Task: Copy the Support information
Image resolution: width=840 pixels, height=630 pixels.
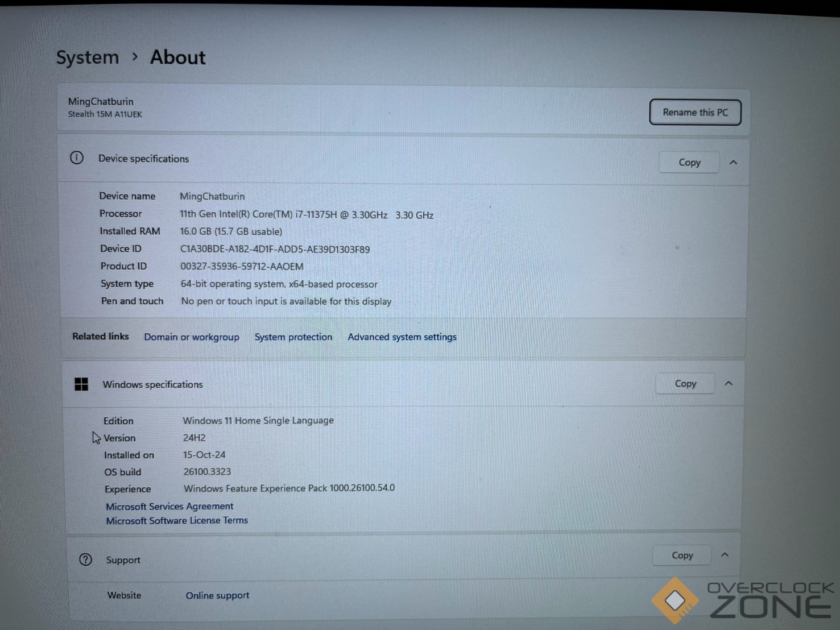Action: click(x=682, y=556)
